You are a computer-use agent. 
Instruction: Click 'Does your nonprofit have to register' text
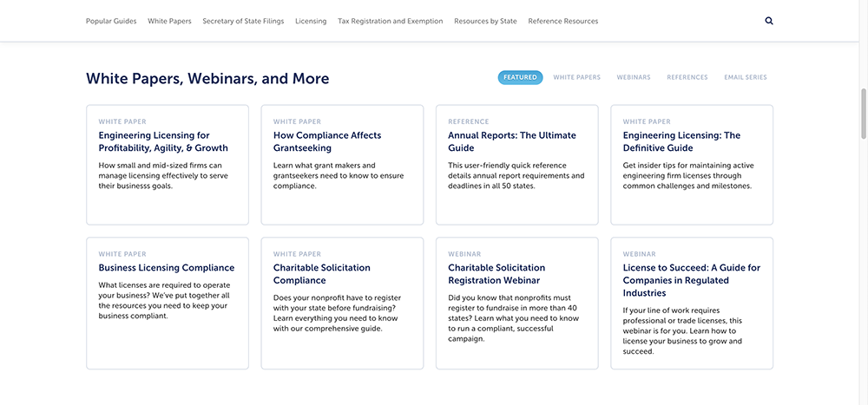click(x=337, y=313)
